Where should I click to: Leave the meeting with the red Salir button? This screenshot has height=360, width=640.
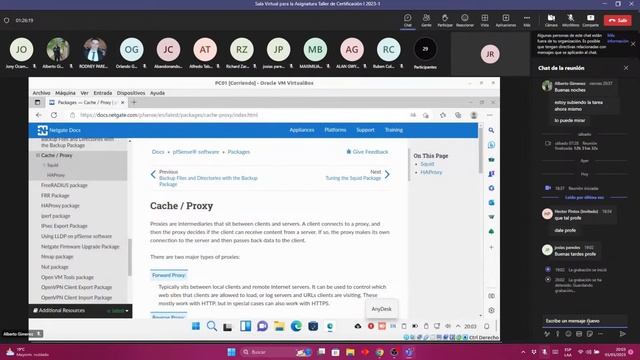tap(618, 20)
